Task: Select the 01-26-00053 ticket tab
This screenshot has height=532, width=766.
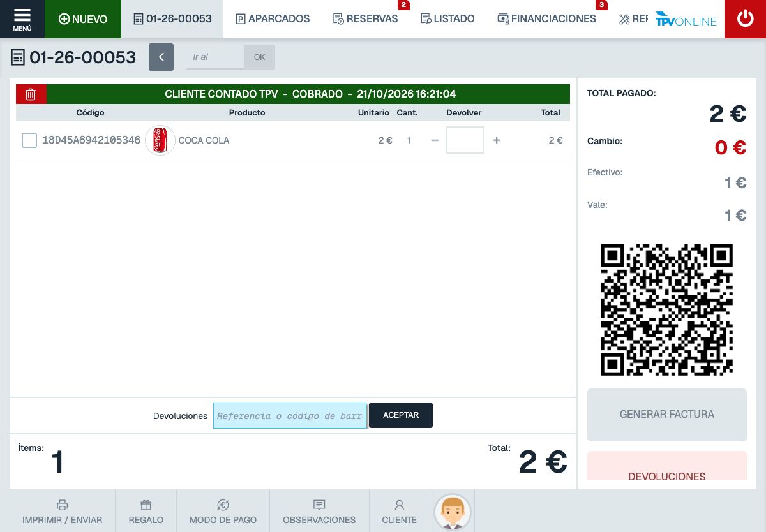Action: (x=172, y=19)
